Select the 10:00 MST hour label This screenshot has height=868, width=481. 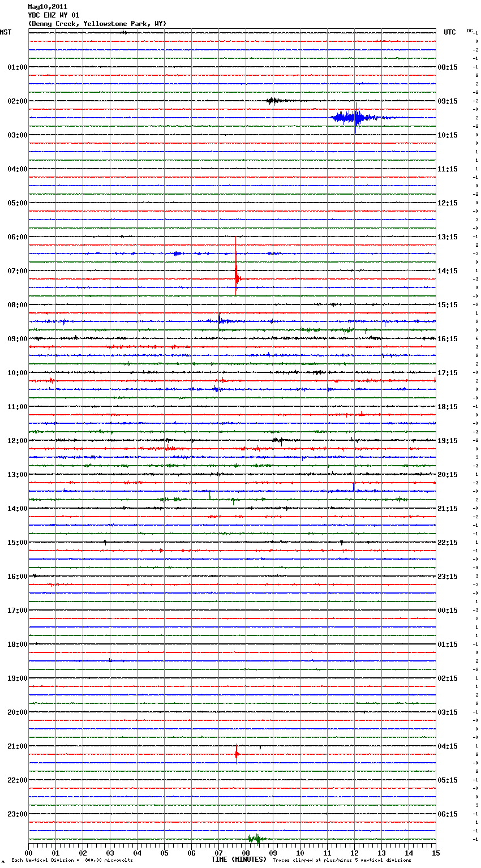coord(18,373)
